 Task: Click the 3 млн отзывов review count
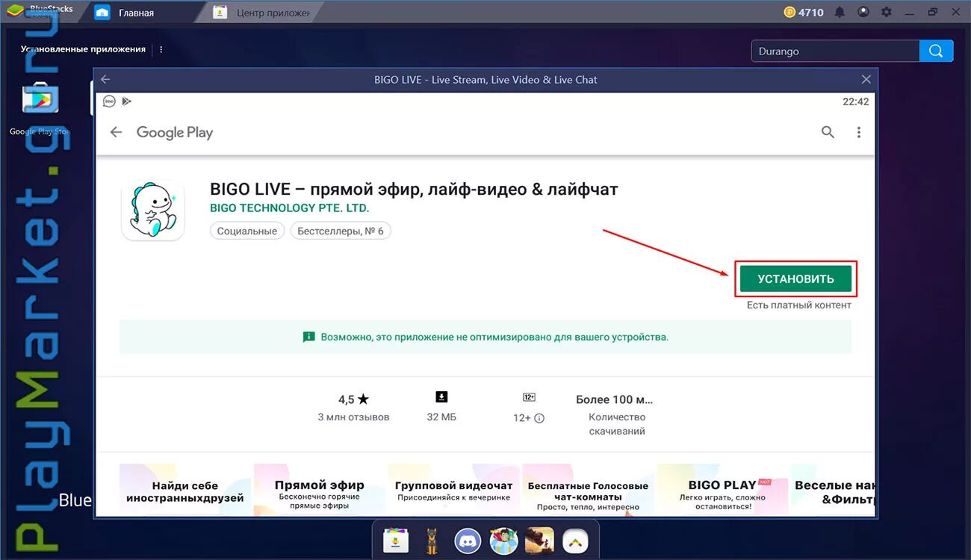[353, 417]
